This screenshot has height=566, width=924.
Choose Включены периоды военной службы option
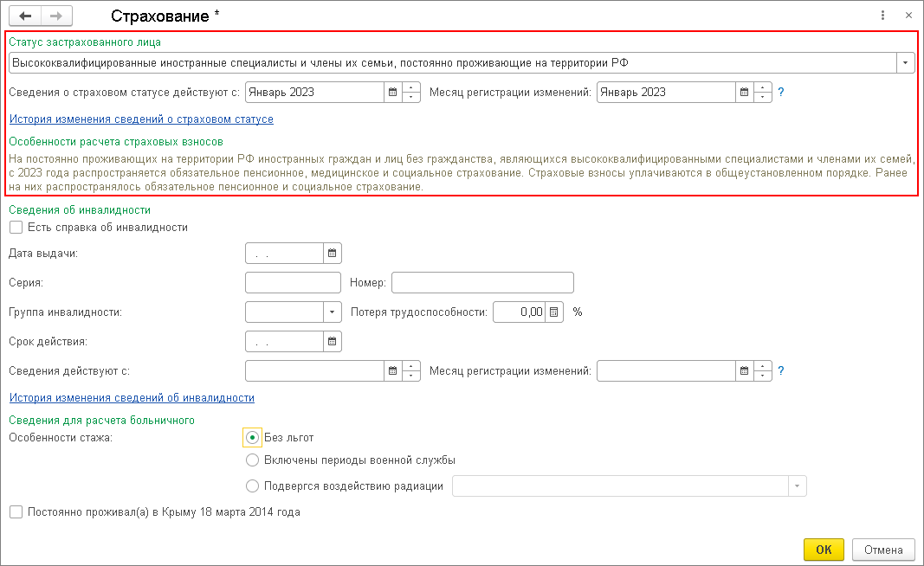tap(253, 460)
